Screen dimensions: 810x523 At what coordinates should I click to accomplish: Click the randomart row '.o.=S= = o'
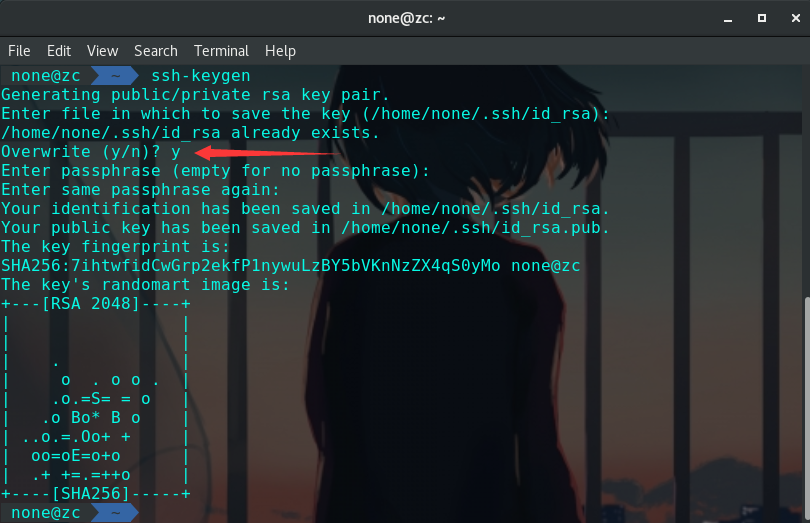point(101,399)
